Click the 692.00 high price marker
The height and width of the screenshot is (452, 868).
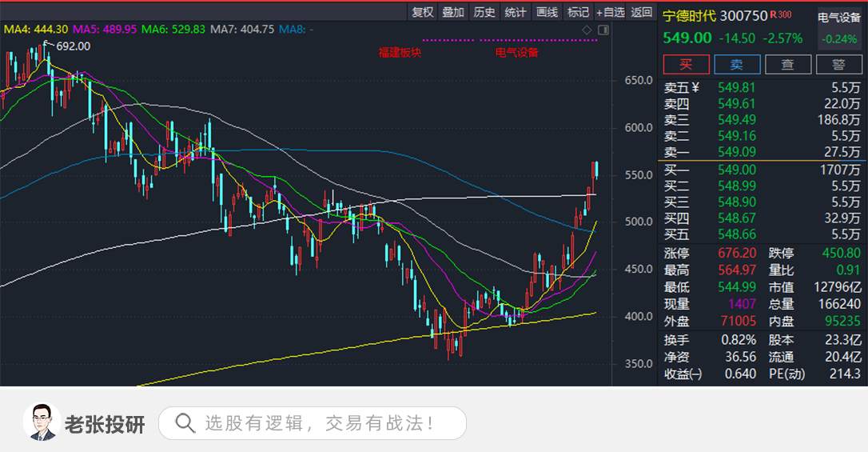(73, 46)
